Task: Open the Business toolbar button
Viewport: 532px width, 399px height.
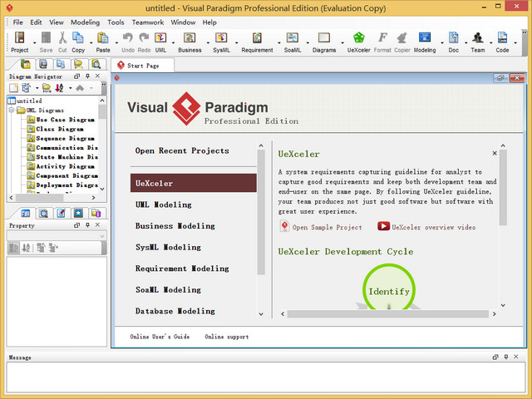Action: click(x=190, y=38)
